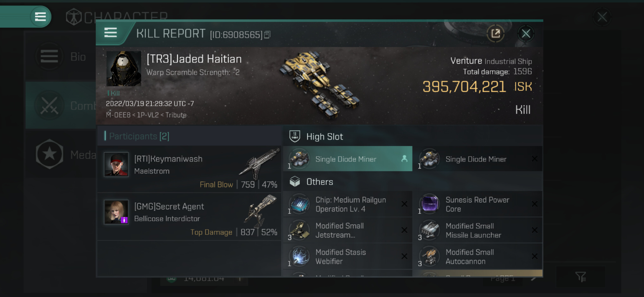Click the Participants [2] header
The height and width of the screenshot is (297, 644).
point(139,136)
